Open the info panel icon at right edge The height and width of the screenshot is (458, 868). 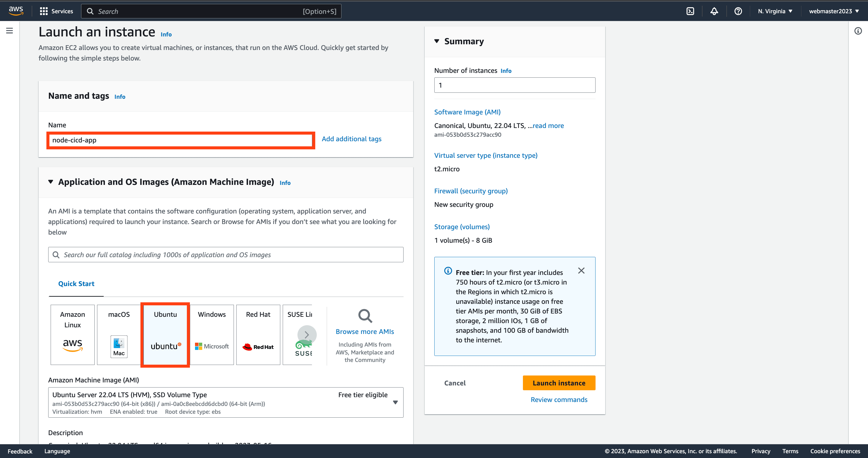point(858,31)
